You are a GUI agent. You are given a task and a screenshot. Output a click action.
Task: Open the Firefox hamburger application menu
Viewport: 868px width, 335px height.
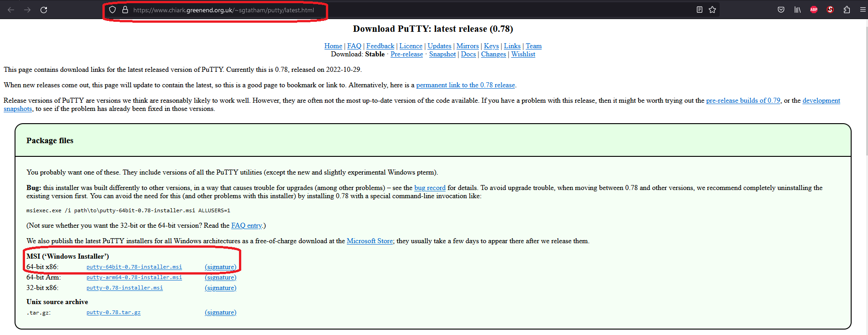863,10
